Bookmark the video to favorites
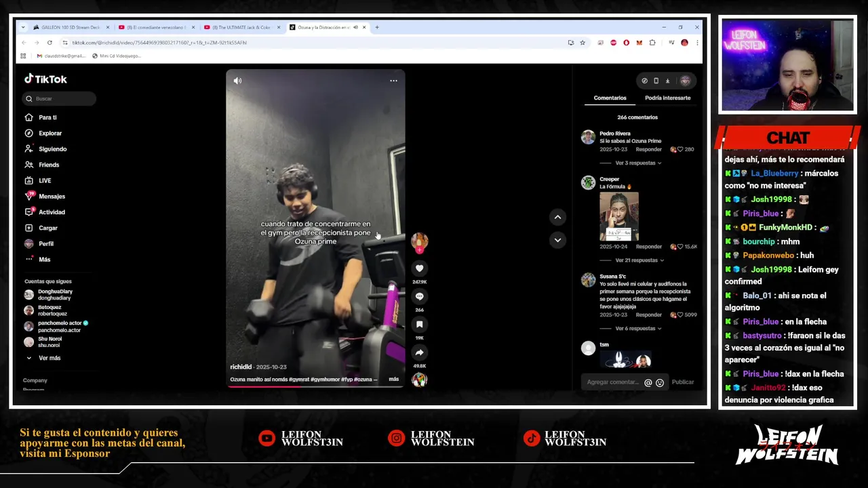This screenshot has height=488, width=868. 419,325
